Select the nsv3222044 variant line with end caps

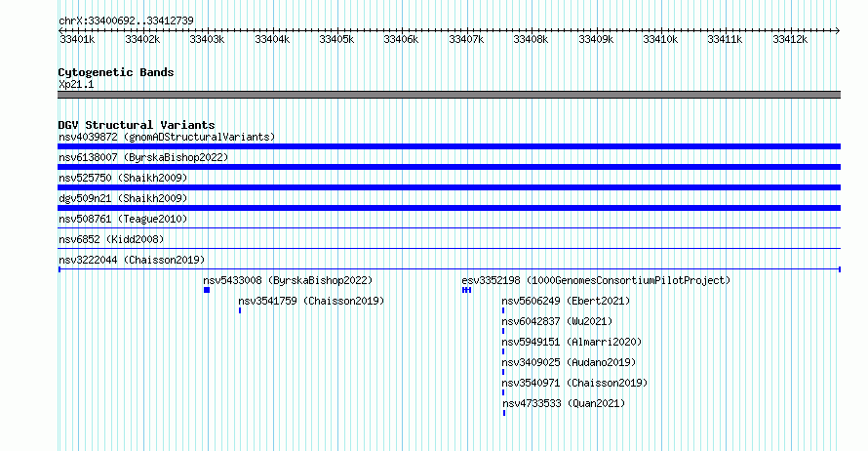click(x=449, y=269)
